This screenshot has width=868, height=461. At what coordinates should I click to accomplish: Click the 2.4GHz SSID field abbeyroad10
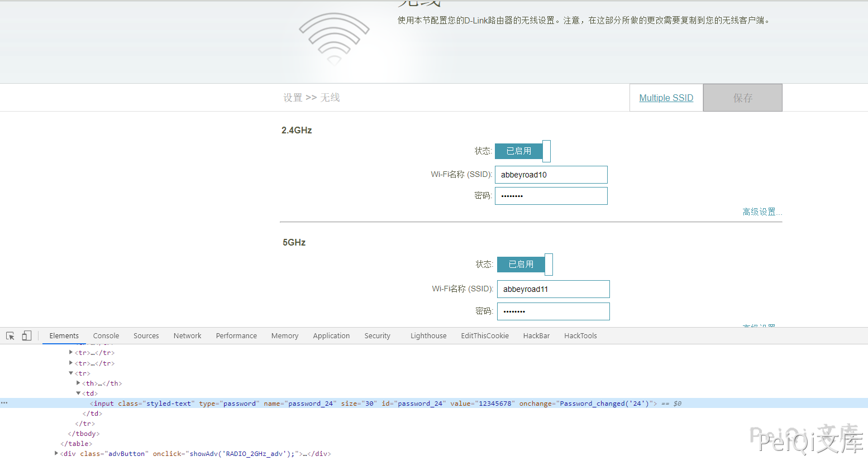(551, 175)
